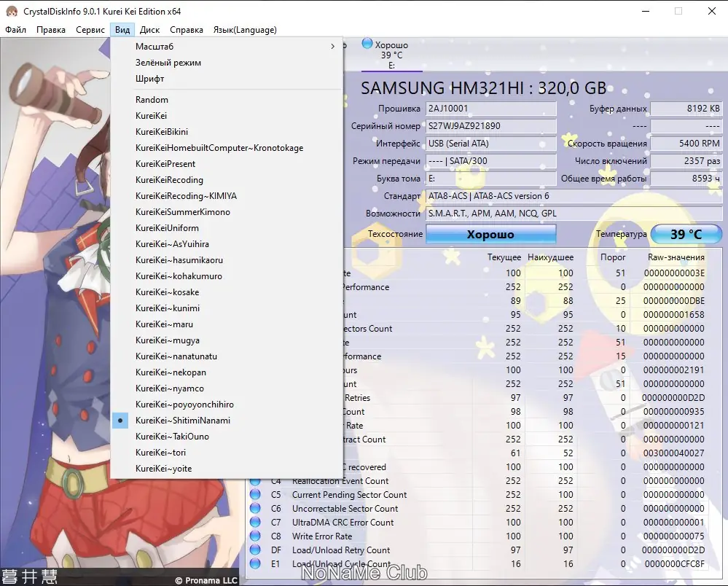Click the Прошивка field 2AJ10001
The width and height of the screenshot is (728, 586).
[490, 109]
